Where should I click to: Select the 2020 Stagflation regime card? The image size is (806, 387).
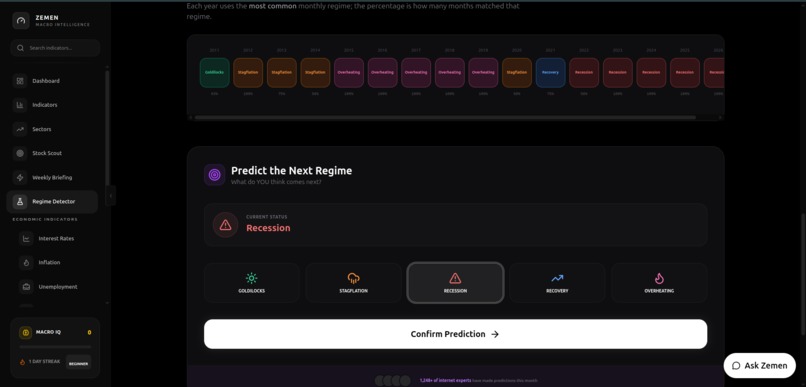[x=517, y=72]
